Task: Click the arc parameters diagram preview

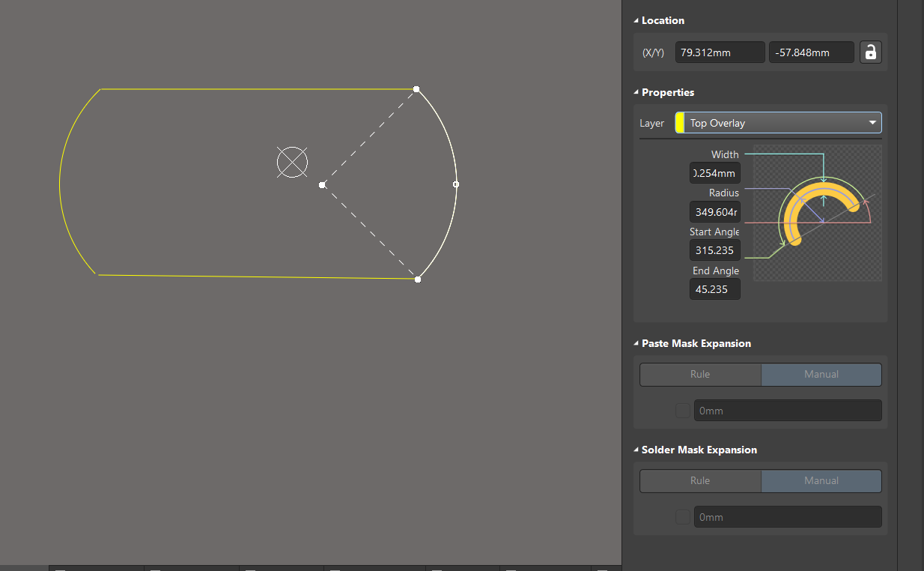Action: tap(818, 213)
